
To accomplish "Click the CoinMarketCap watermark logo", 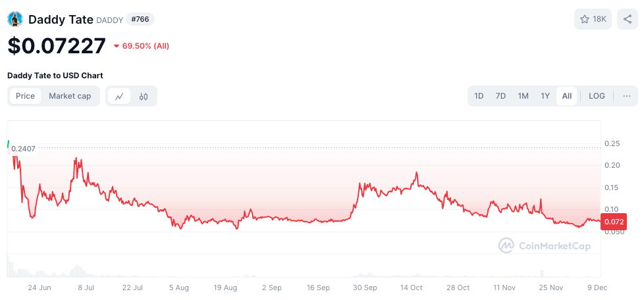I will tap(545, 246).
